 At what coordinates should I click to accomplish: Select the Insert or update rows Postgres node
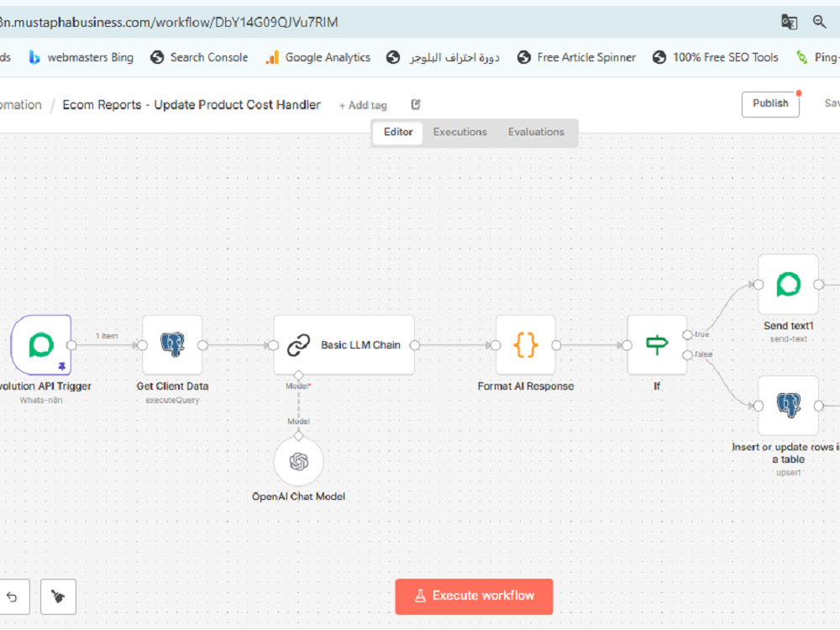[788, 406]
